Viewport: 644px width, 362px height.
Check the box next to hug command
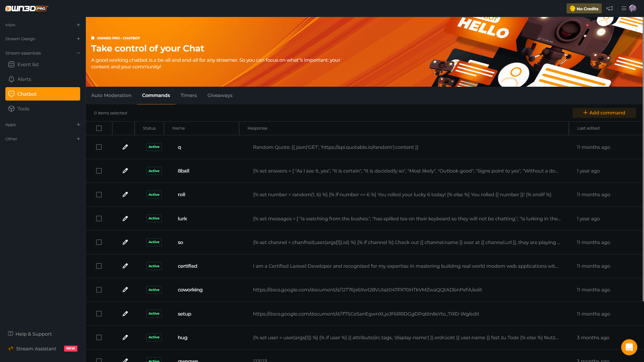(x=99, y=337)
